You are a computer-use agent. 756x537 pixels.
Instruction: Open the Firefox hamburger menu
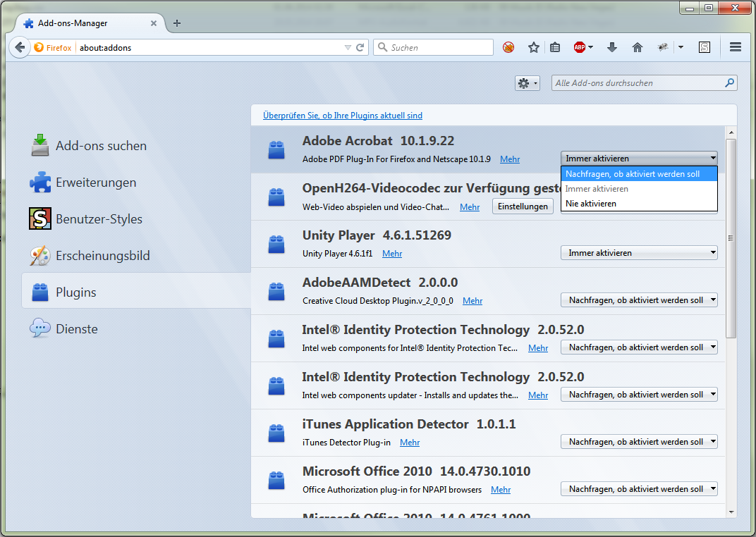(x=736, y=47)
